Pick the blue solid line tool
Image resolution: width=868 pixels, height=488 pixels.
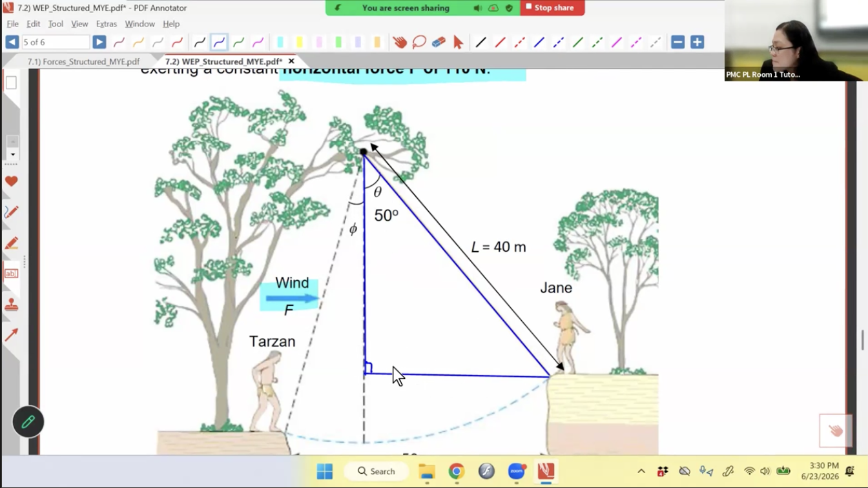(x=539, y=42)
